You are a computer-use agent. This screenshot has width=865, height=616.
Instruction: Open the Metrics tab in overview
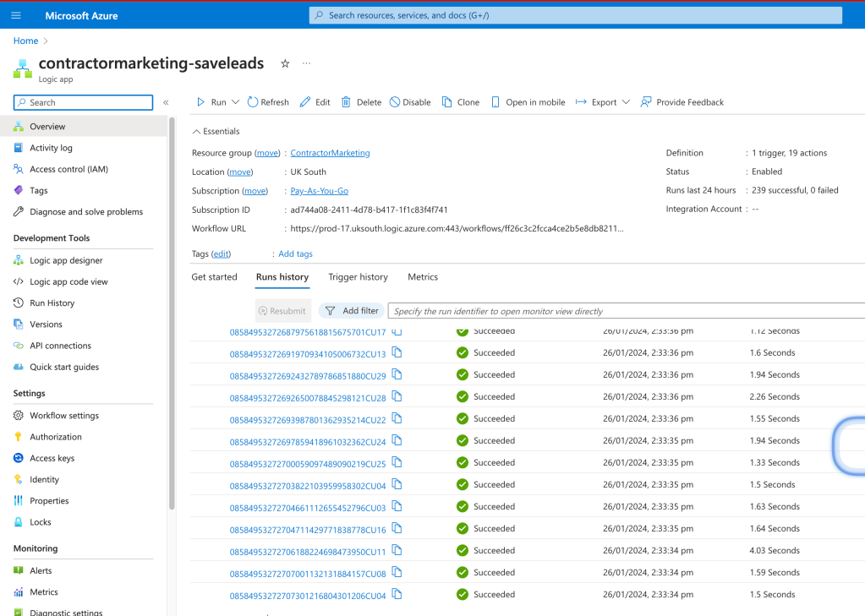coord(423,277)
